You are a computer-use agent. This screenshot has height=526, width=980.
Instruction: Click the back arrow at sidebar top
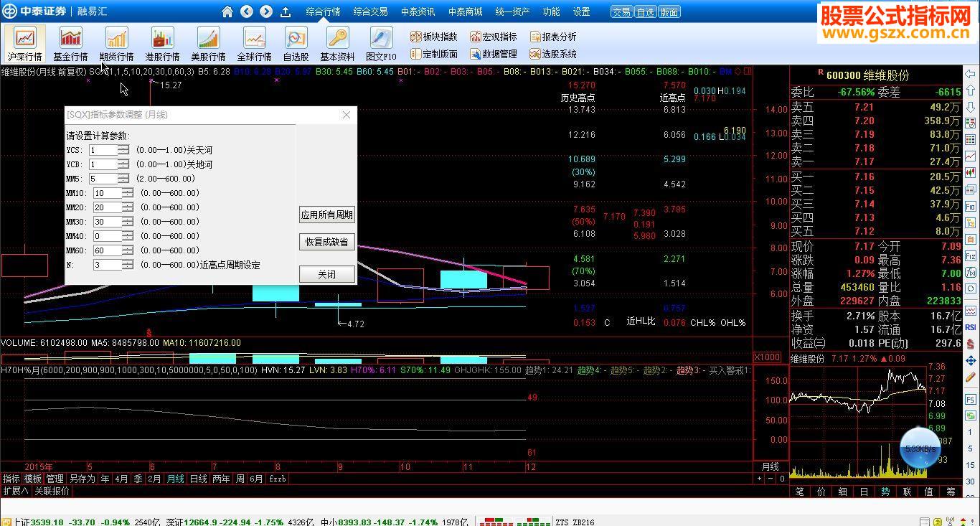coord(971,74)
